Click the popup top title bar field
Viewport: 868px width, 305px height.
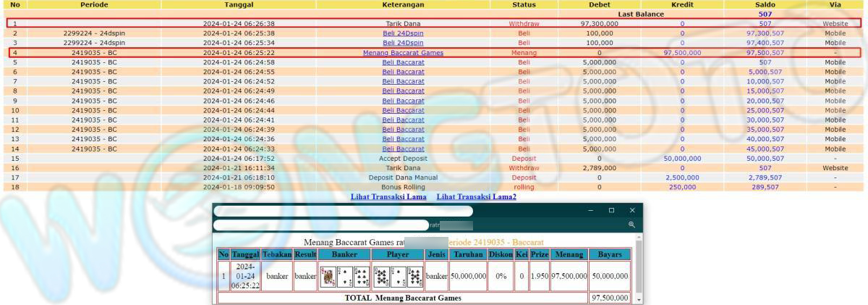tap(344, 211)
